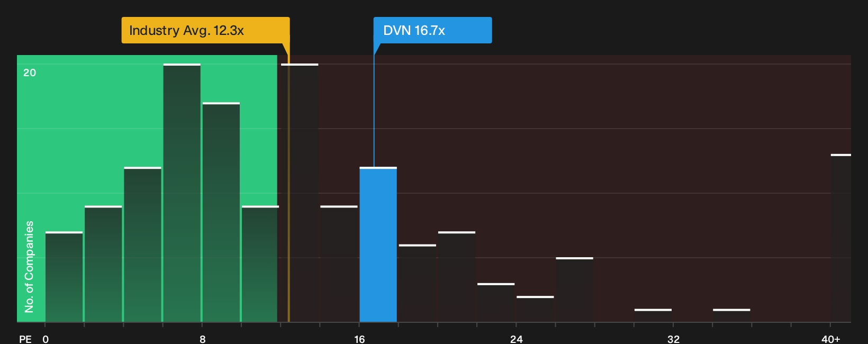Click the x-axis label 16
Screen dimensions: 868x344
tap(359, 339)
